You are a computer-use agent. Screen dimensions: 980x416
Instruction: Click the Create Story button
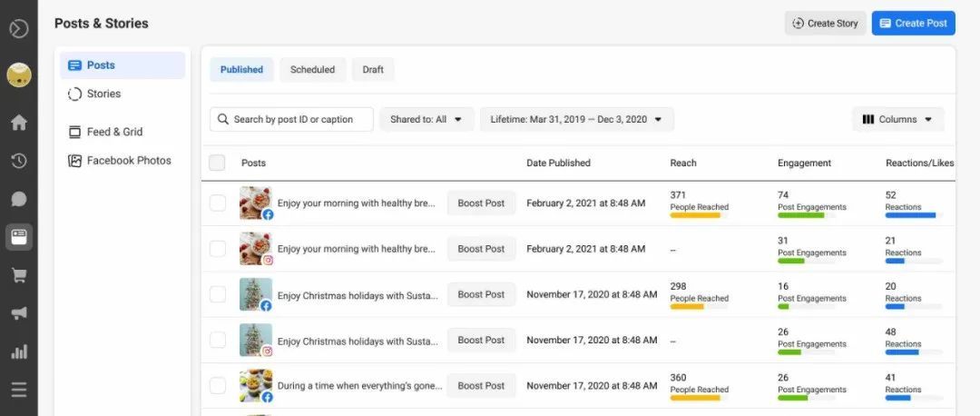coord(826,23)
